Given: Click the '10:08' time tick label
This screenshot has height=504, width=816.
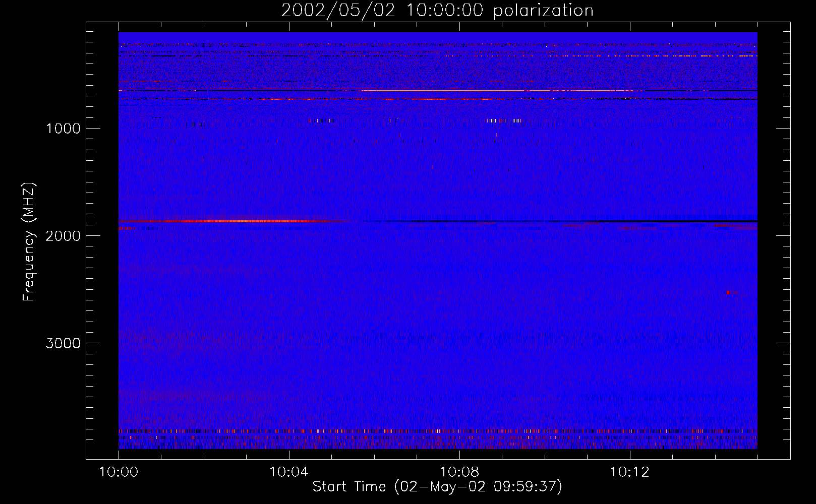Looking at the screenshot, I should coord(459,472).
